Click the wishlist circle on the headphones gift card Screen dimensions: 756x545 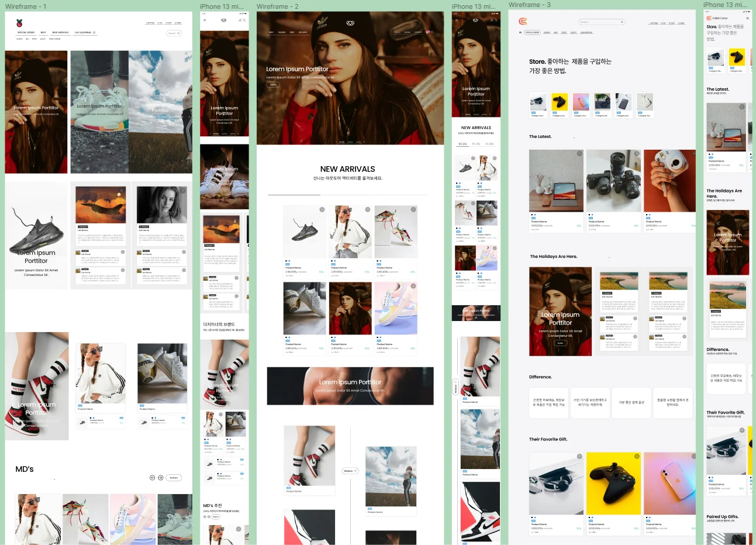579,457
